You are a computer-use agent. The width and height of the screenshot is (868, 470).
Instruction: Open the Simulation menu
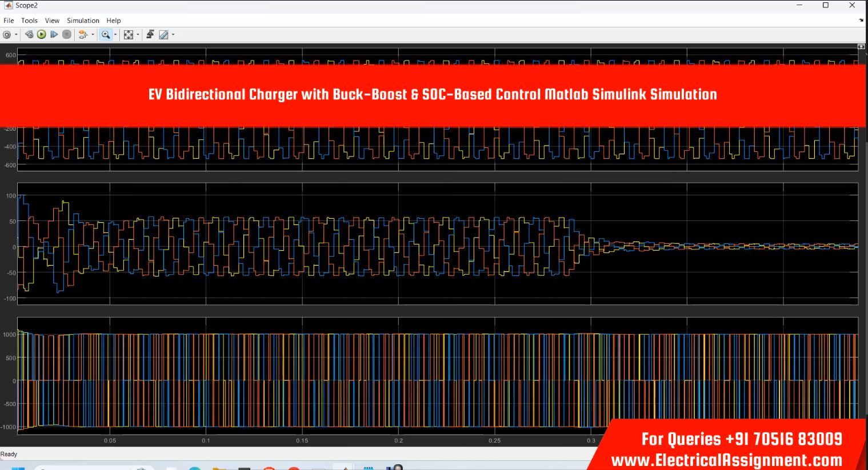(83, 21)
